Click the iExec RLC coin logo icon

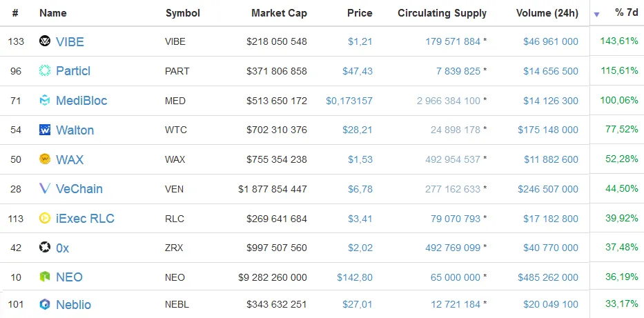[x=45, y=218]
